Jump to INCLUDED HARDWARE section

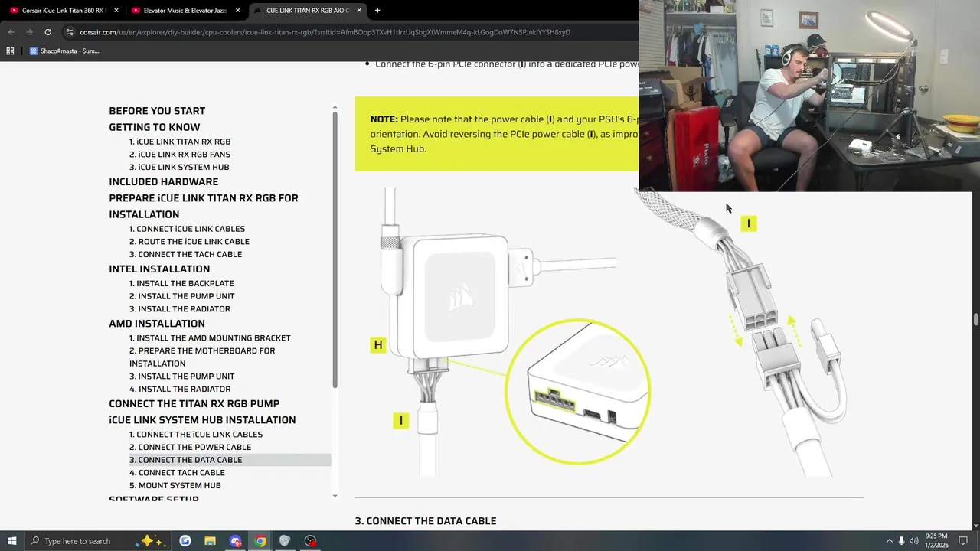point(164,182)
